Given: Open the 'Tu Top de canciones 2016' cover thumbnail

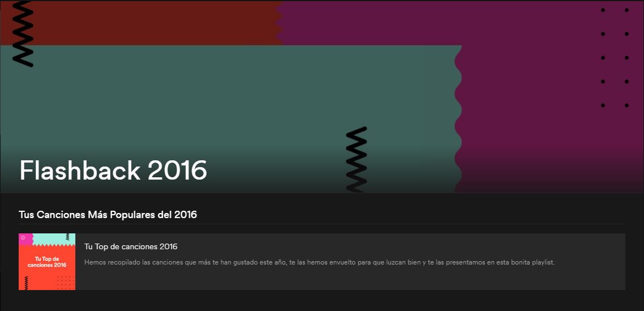Looking at the screenshot, I should (47, 262).
